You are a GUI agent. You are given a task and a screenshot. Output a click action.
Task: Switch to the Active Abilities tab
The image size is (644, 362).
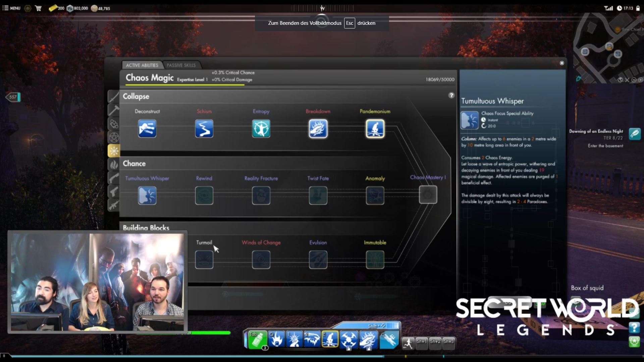[x=142, y=65]
